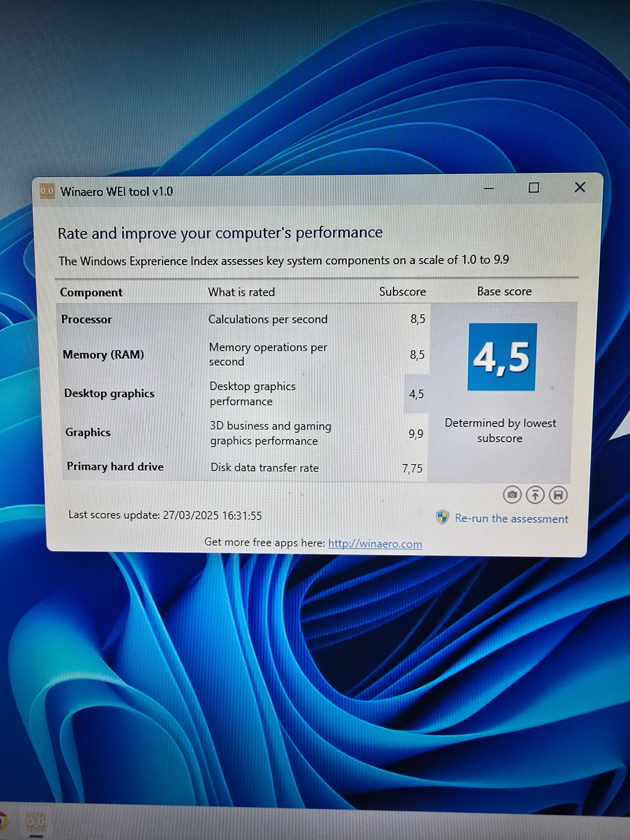The height and width of the screenshot is (840, 630).
Task: Click the Winaero WEI app icon in title bar
Action: [47, 191]
